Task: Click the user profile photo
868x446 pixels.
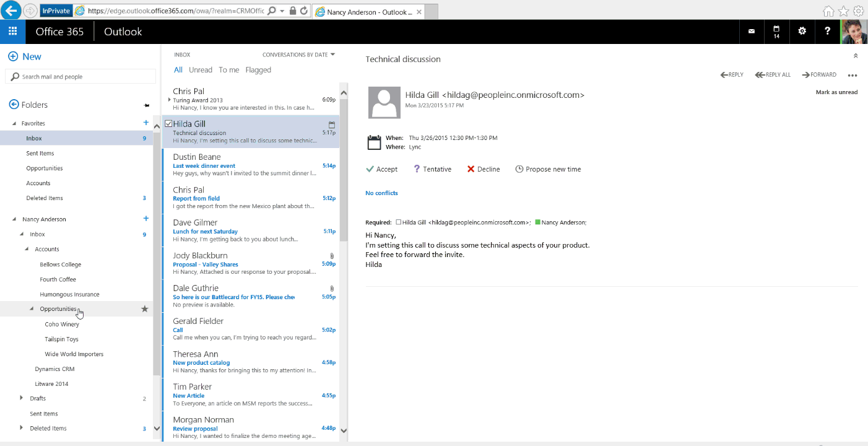Action: pyautogui.click(x=854, y=32)
